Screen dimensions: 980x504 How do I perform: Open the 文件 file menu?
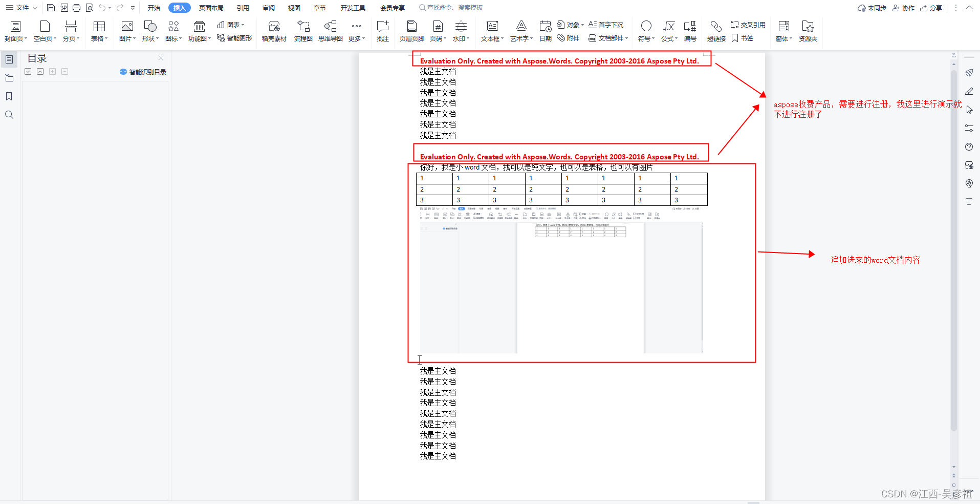pos(21,8)
